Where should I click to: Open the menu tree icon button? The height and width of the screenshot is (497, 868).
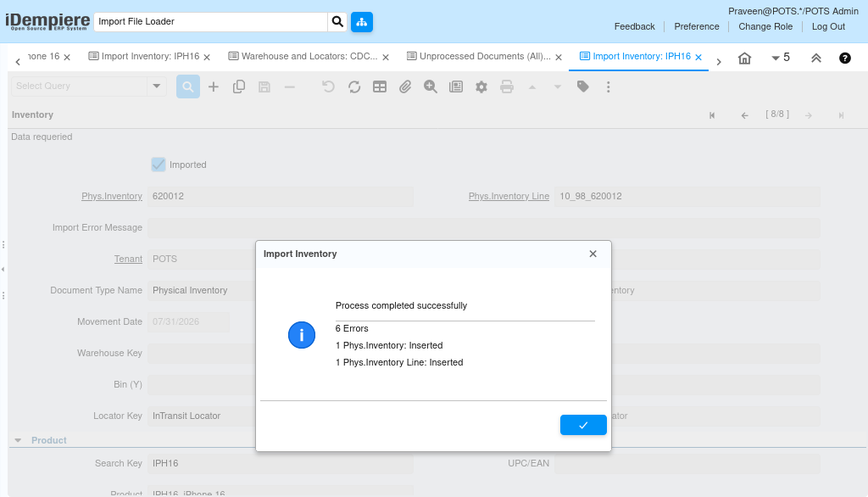coord(361,21)
